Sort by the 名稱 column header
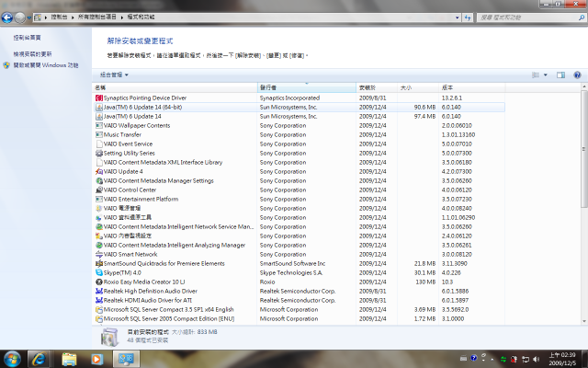 pos(175,87)
